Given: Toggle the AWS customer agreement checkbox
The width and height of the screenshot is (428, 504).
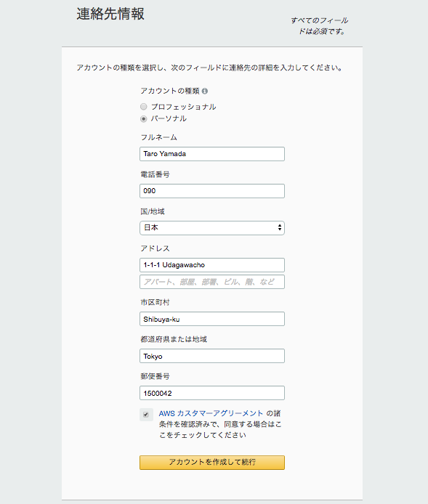Looking at the screenshot, I should point(146,415).
